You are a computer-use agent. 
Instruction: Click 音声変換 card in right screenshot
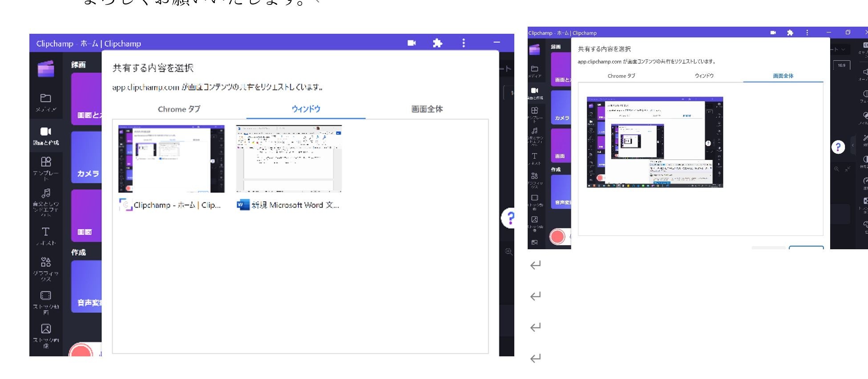(x=561, y=191)
